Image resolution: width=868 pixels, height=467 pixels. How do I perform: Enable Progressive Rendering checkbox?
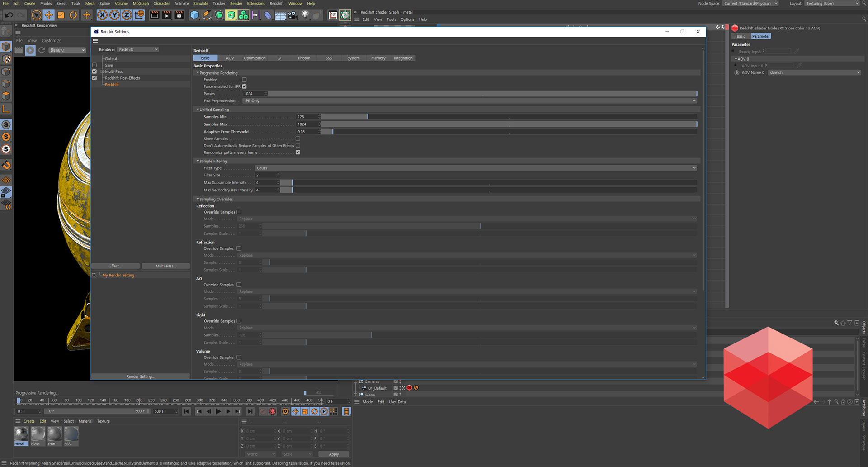[x=244, y=80]
